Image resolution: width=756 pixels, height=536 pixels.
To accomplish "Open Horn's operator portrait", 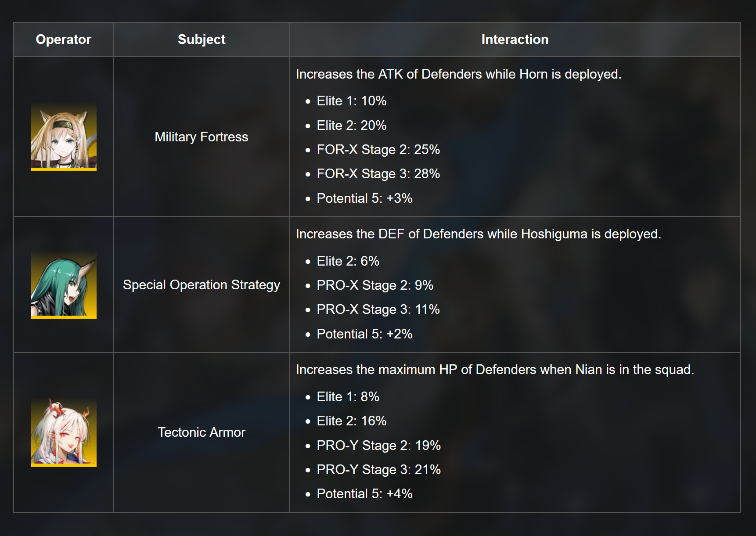I will point(64,137).
